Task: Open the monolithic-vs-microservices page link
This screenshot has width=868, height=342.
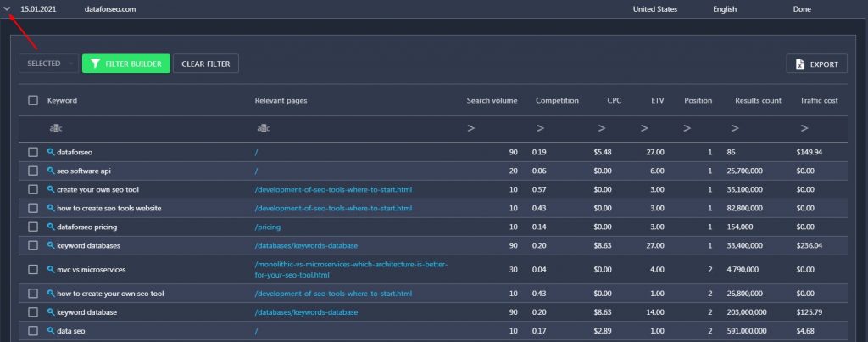Action: pyautogui.click(x=351, y=269)
